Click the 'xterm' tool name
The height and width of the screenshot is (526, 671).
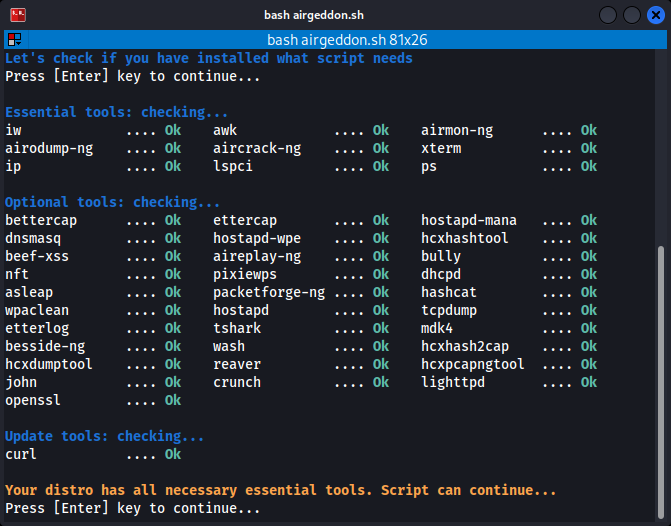tap(441, 149)
